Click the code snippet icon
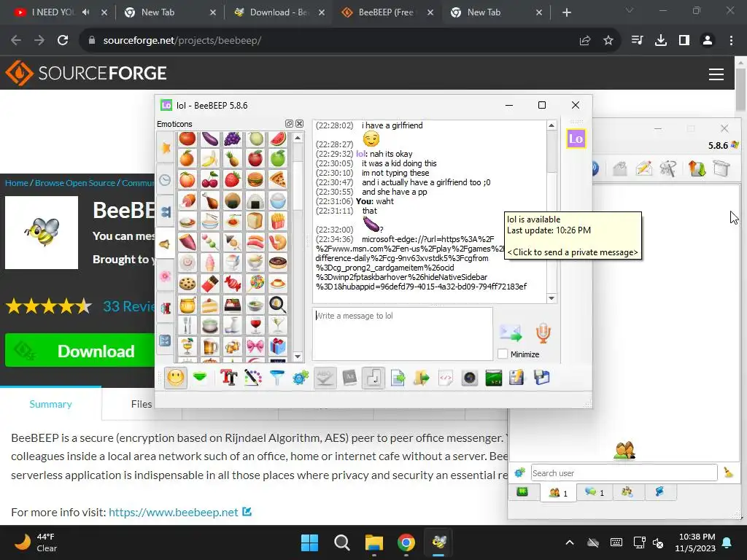 tap(446, 378)
